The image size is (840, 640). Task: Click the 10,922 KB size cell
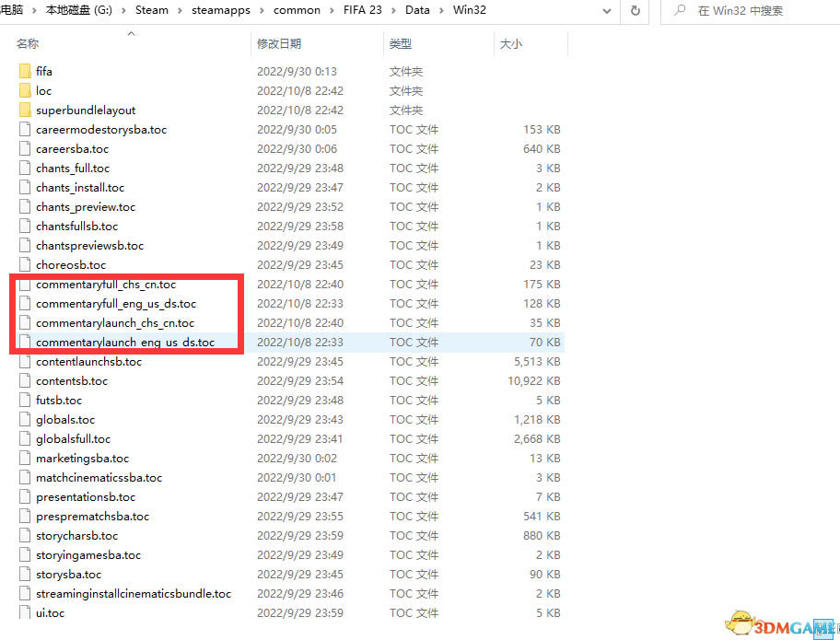tap(534, 381)
